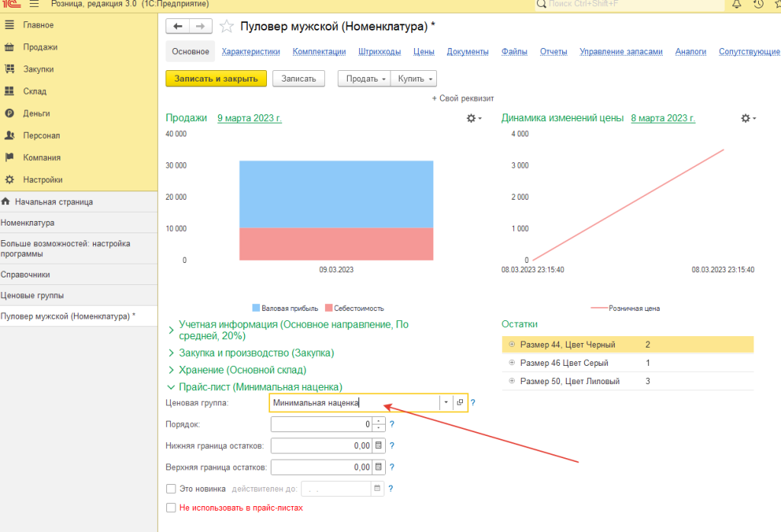781x532 pixels.
Task: Show help for Ценовая группа field
Action: 473,402
